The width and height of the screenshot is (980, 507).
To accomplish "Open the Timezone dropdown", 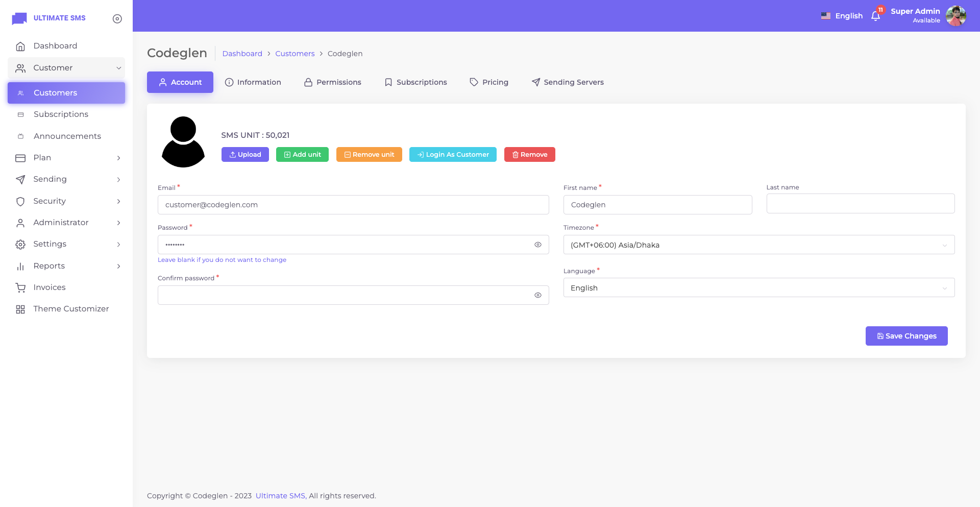I will [x=758, y=245].
